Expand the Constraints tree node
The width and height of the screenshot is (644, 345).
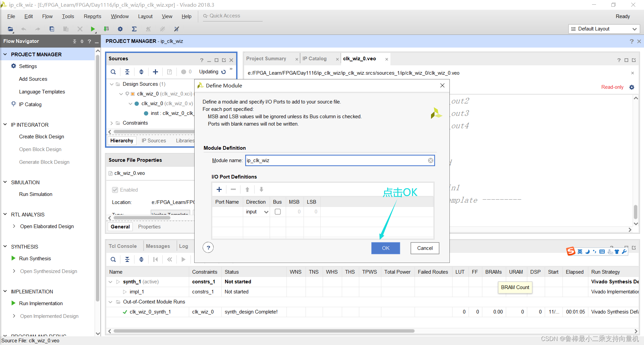112,123
